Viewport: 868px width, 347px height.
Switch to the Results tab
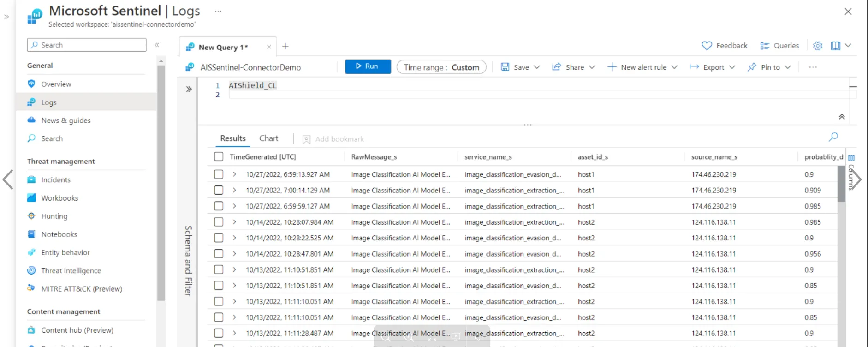[233, 138]
